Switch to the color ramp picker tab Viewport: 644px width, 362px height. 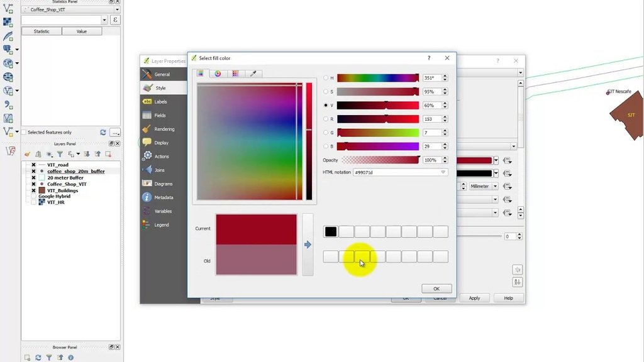click(x=200, y=74)
